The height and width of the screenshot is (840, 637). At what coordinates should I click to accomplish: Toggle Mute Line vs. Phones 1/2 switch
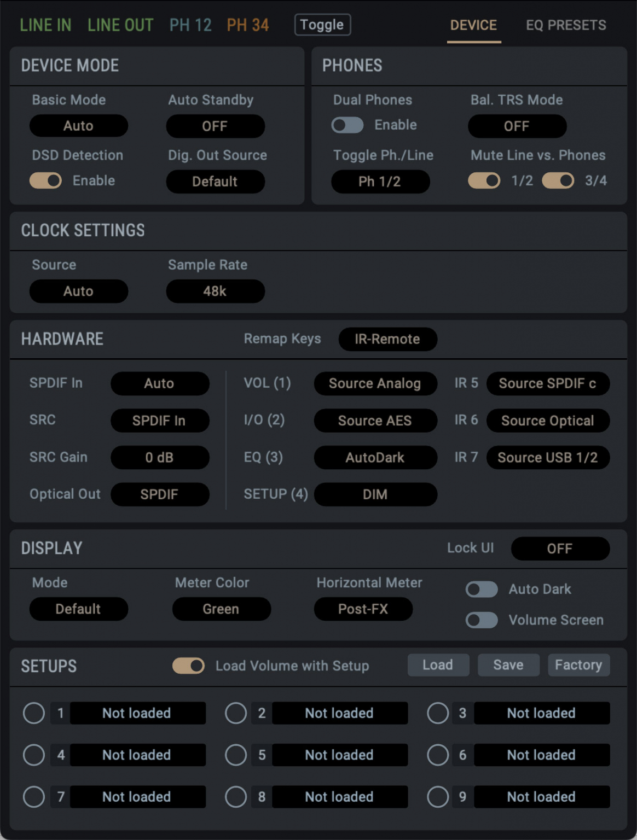click(x=484, y=180)
